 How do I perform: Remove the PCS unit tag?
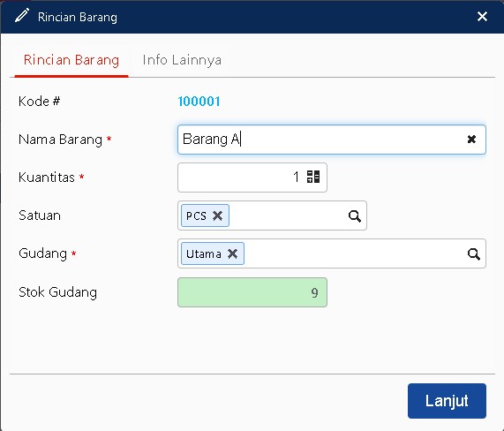[x=218, y=215]
